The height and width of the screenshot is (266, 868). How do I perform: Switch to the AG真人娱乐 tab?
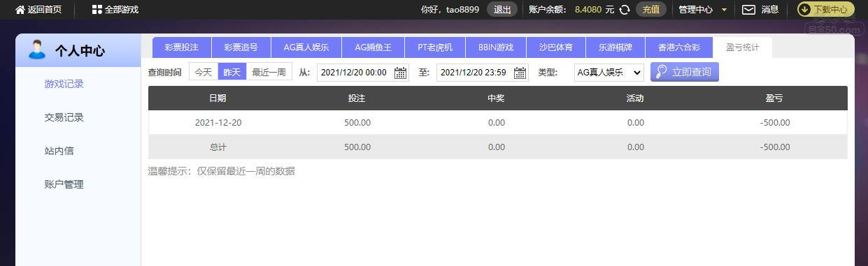point(306,47)
